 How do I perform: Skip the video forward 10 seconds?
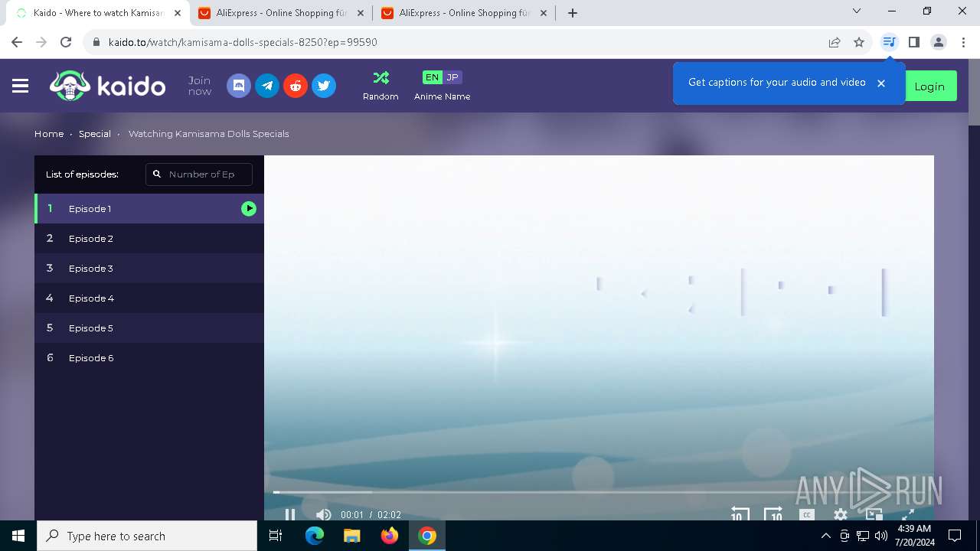click(x=773, y=514)
